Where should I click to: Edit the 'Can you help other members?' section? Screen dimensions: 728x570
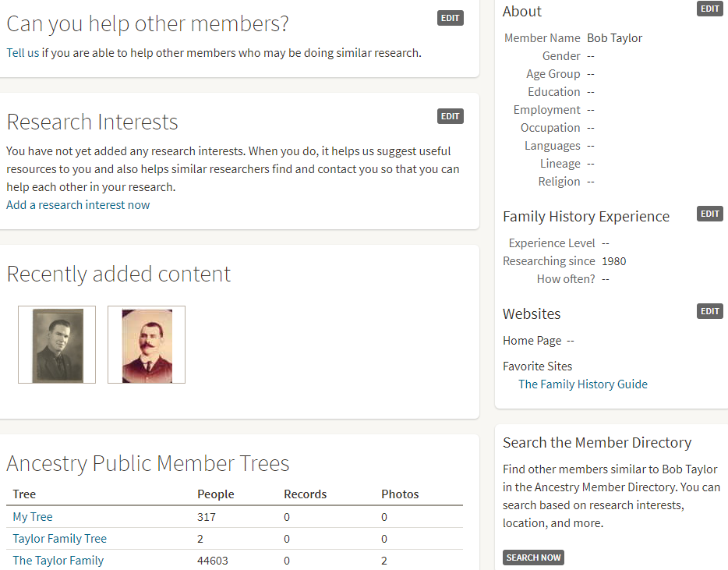pos(450,18)
